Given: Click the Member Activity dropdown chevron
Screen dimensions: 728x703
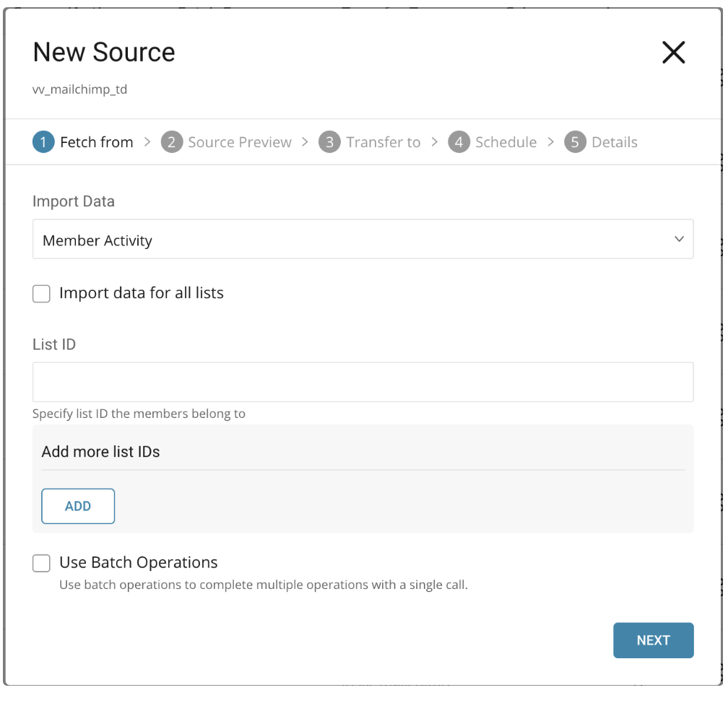Looking at the screenshot, I should coord(679,240).
